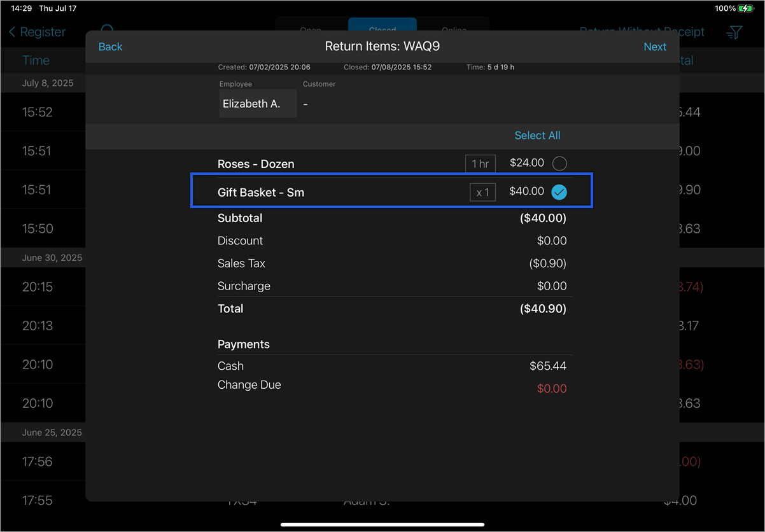Tap the Back button in the Return Items dialog

(110, 47)
